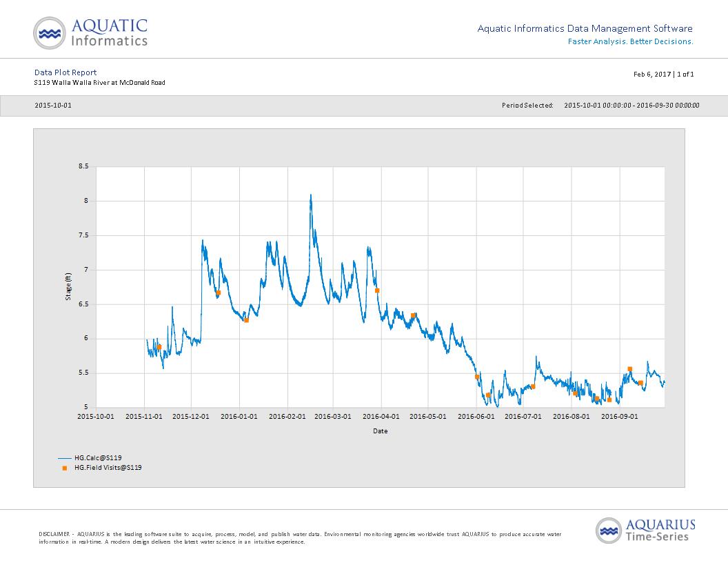728x563 pixels.
Task: Click the x-axis label "2016-06-01"
Action: pyautogui.click(x=476, y=417)
